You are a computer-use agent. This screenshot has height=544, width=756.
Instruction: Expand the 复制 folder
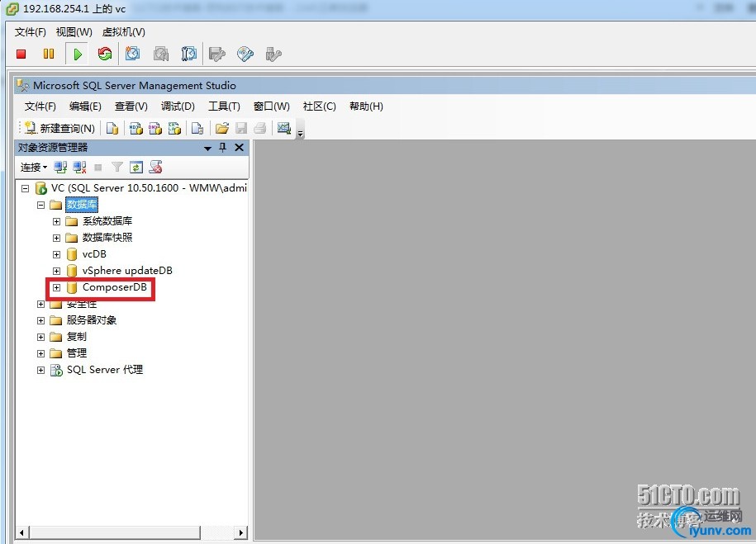coord(41,338)
